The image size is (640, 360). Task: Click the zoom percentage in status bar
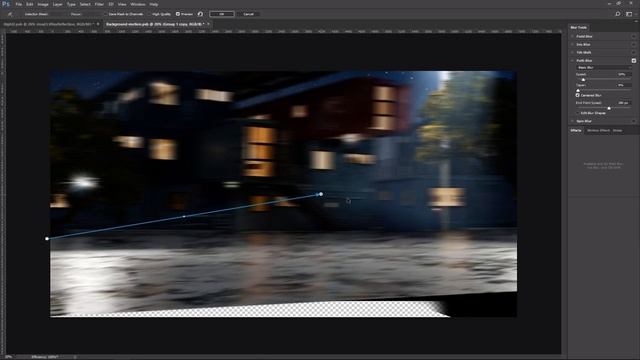(9, 357)
